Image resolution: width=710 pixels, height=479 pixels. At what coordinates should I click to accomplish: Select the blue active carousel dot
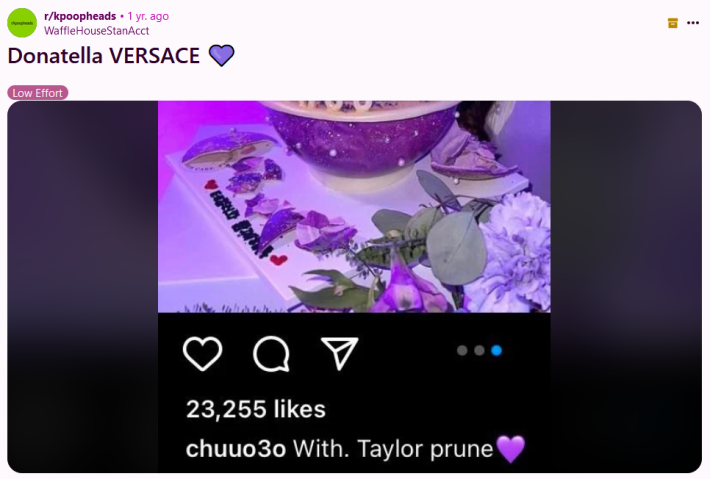click(496, 350)
